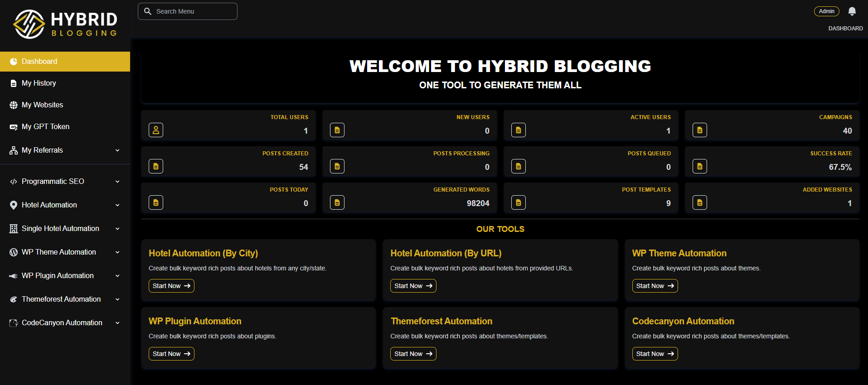Go to My History

65,83
